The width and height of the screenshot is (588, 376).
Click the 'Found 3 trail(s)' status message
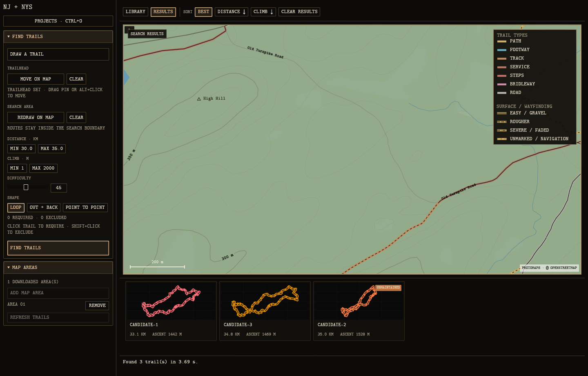(160, 362)
